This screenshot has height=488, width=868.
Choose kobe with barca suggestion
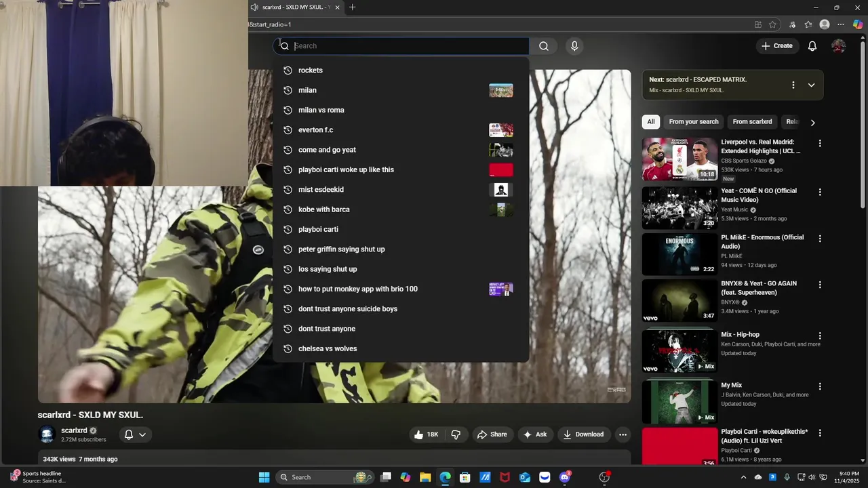(x=401, y=209)
